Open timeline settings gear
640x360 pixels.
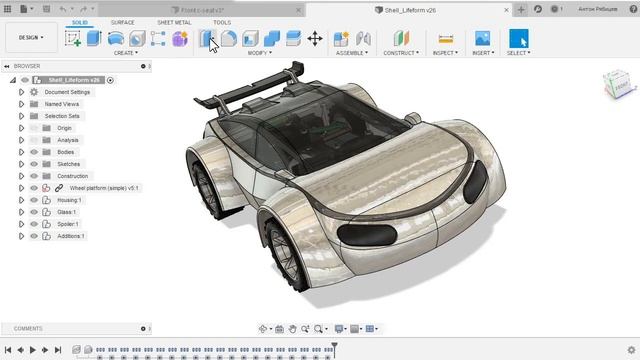631,350
